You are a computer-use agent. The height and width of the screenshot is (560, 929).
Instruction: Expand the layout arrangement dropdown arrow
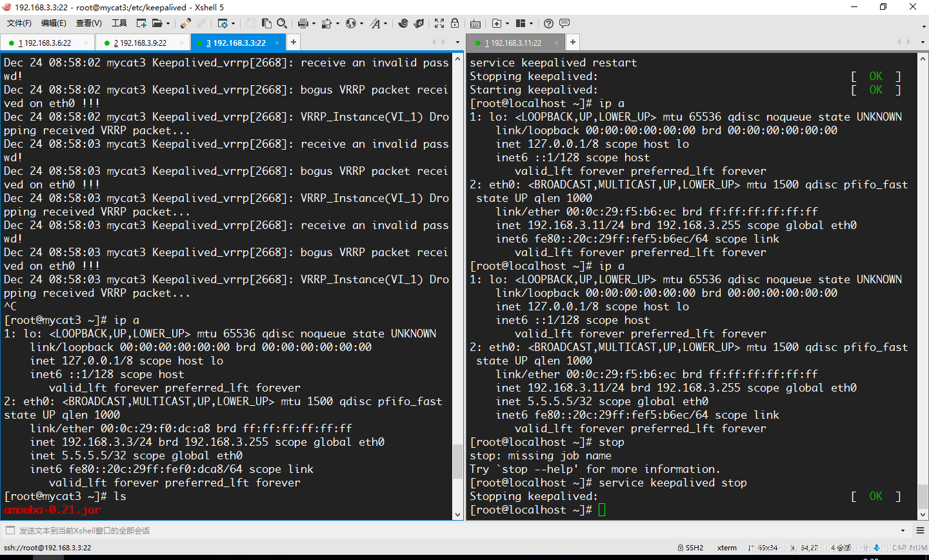click(x=532, y=23)
